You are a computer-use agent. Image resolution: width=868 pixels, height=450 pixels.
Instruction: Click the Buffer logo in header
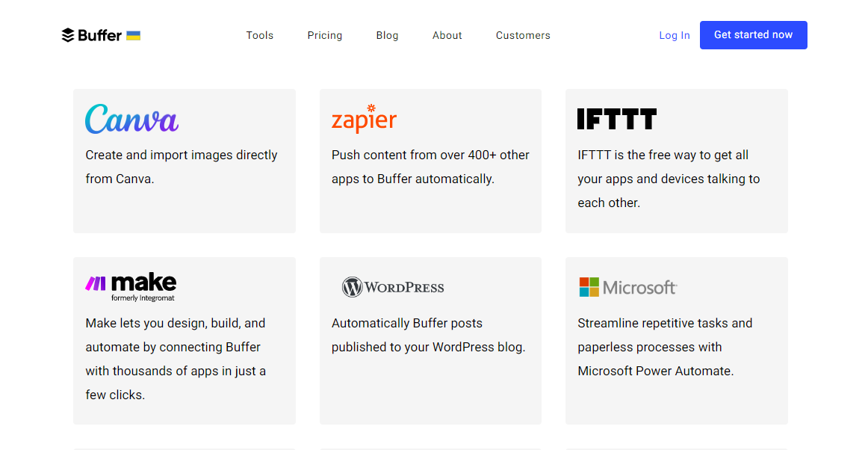pos(91,35)
